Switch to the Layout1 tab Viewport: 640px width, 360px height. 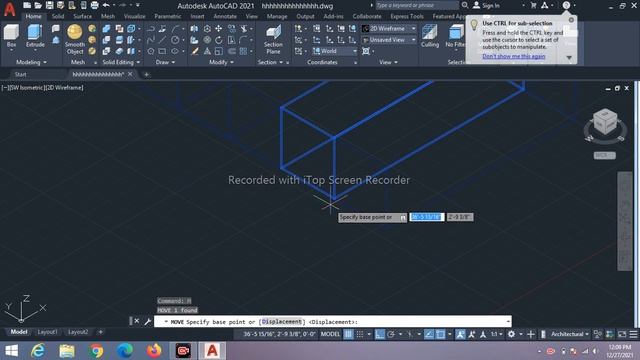[x=47, y=332]
